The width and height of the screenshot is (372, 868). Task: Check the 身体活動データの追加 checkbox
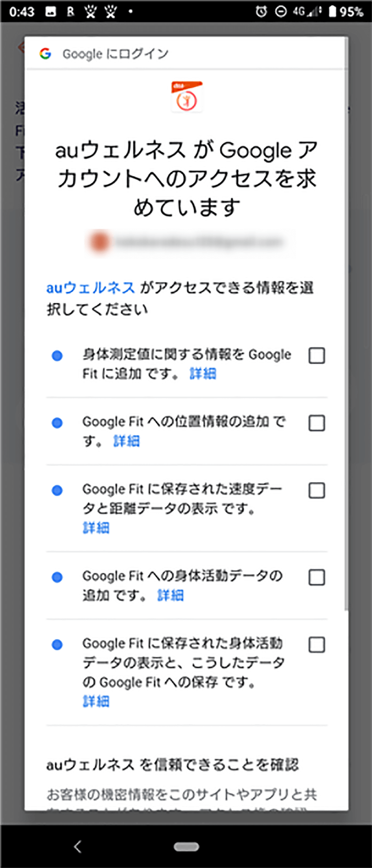[x=317, y=577]
